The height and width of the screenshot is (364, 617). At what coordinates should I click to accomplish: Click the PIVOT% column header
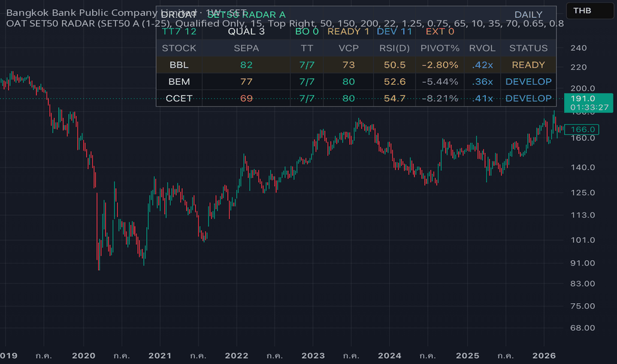440,48
